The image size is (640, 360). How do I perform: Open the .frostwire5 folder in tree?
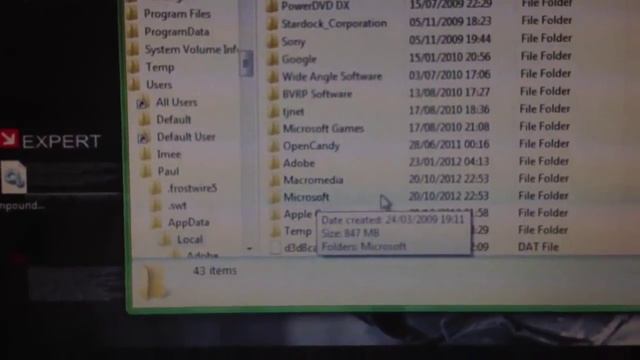click(192, 188)
